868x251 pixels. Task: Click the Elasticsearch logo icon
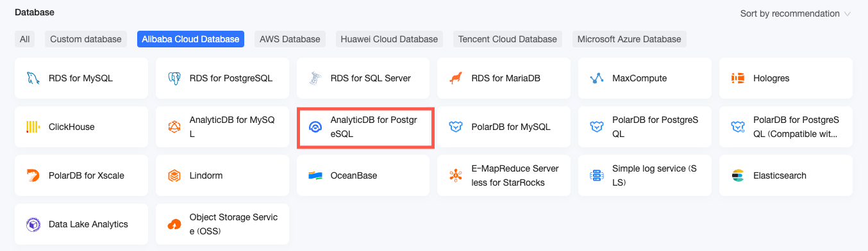[738, 175]
